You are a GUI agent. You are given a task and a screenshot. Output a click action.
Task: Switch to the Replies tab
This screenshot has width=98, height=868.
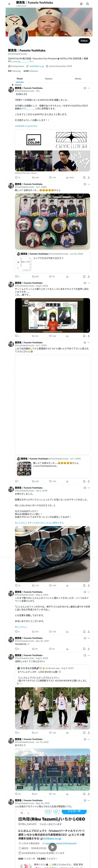tap(49, 79)
